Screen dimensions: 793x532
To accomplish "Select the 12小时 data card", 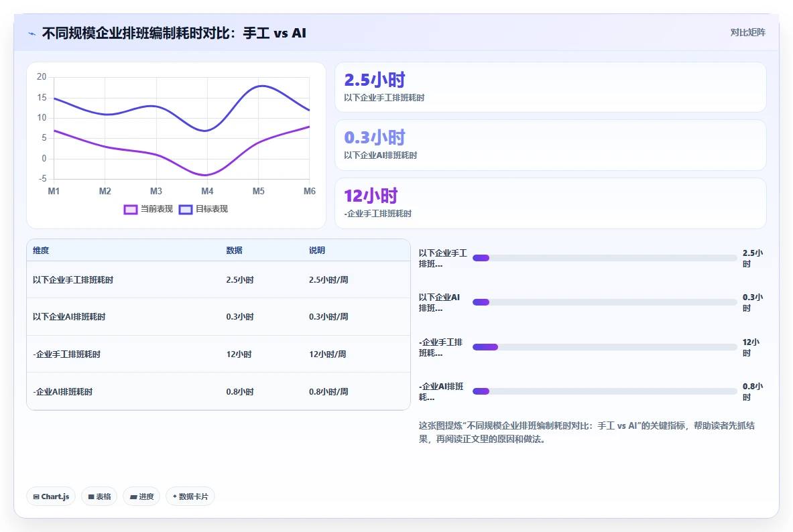I will pyautogui.click(x=550, y=203).
